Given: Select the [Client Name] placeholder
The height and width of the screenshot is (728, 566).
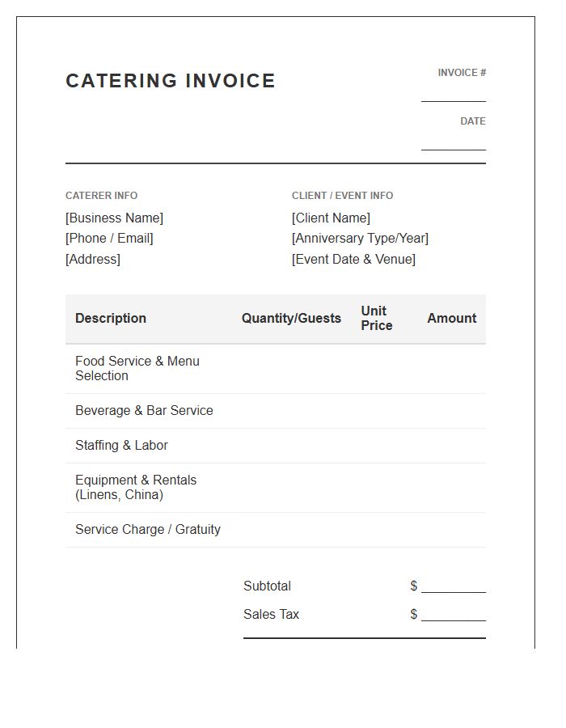Looking at the screenshot, I should pos(331,218).
